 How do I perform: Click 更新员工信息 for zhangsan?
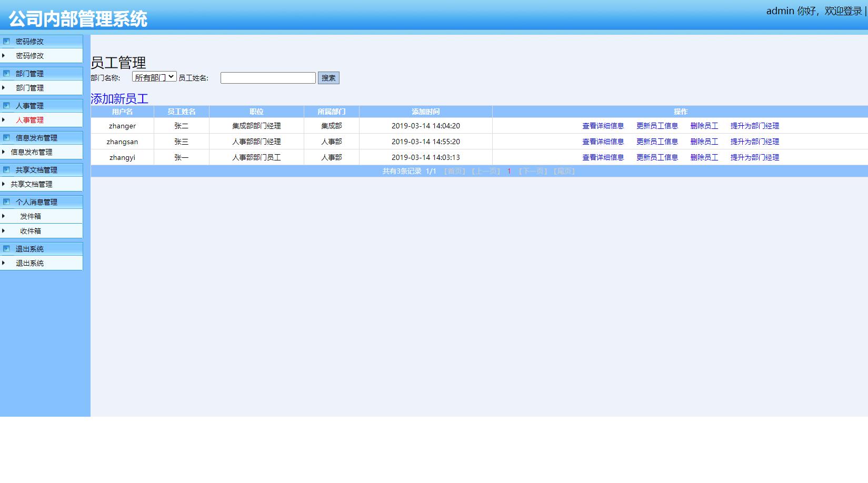(657, 142)
